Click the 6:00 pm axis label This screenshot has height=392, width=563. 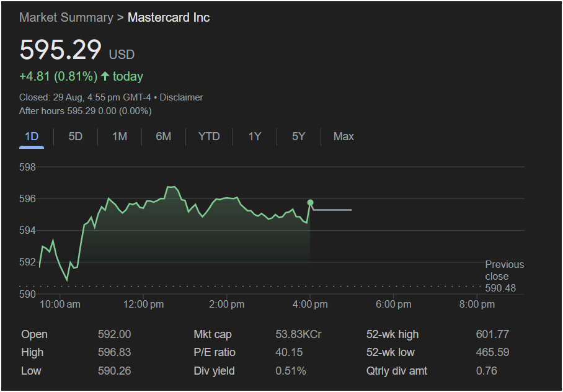coord(394,305)
